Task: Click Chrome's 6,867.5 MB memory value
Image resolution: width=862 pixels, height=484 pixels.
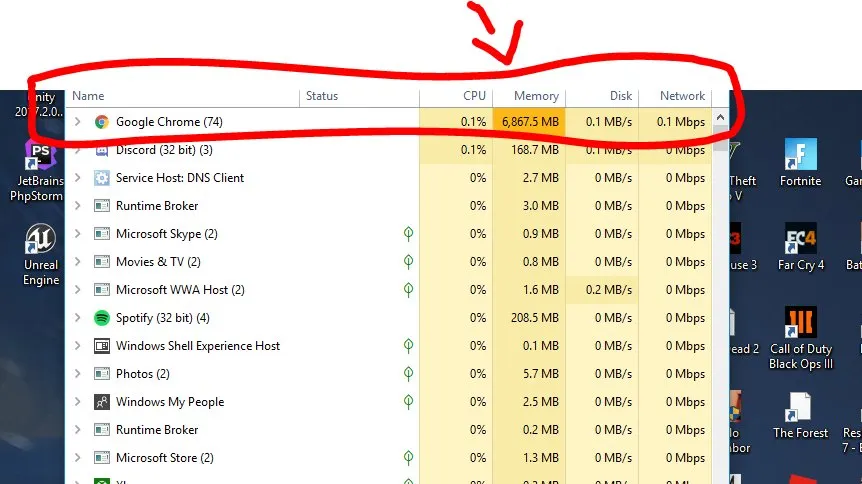Action: [x=529, y=122]
